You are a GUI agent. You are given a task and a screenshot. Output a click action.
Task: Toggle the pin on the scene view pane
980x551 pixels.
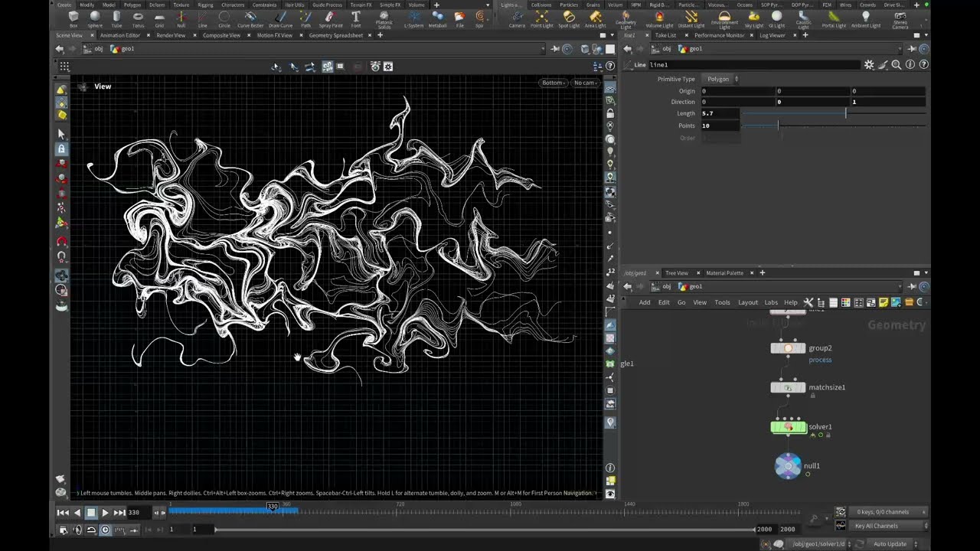click(x=556, y=49)
